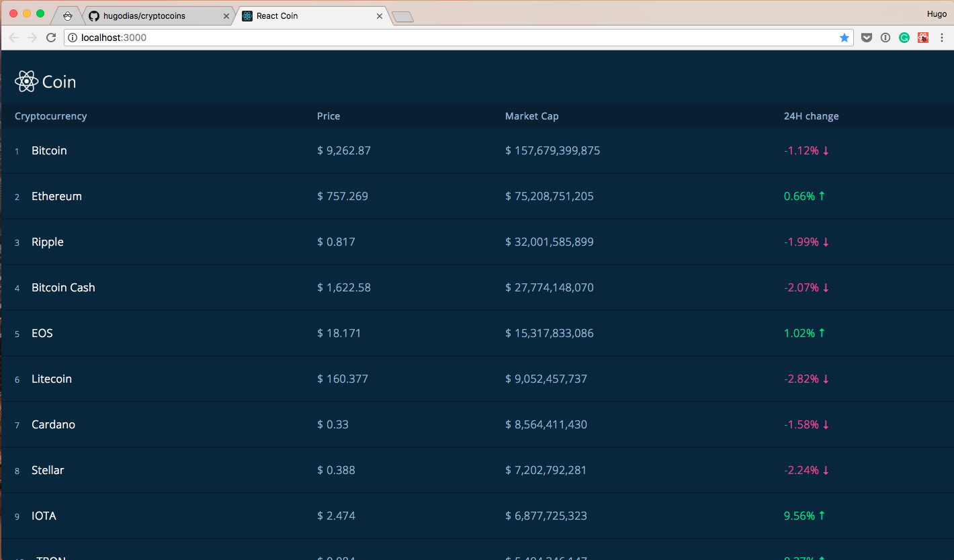Screen dimensions: 954x560
Task: Click the circular i extension icon
Action: click(885, 38)
